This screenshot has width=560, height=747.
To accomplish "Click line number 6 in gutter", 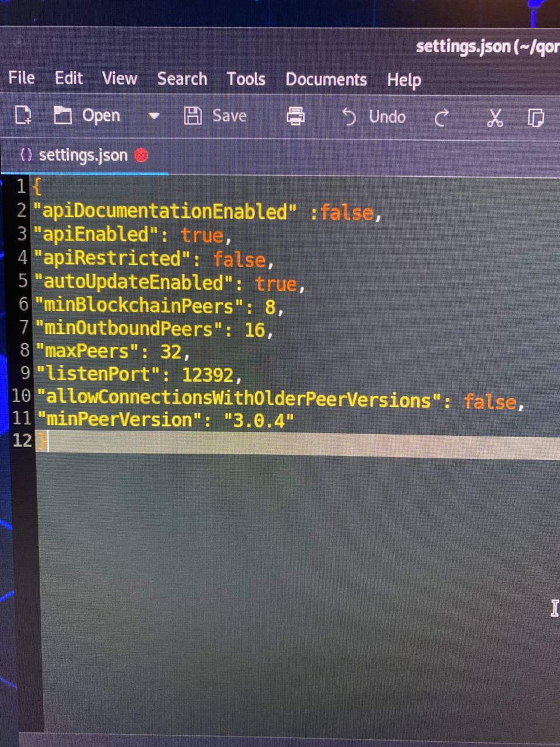I will pos(23,304).
